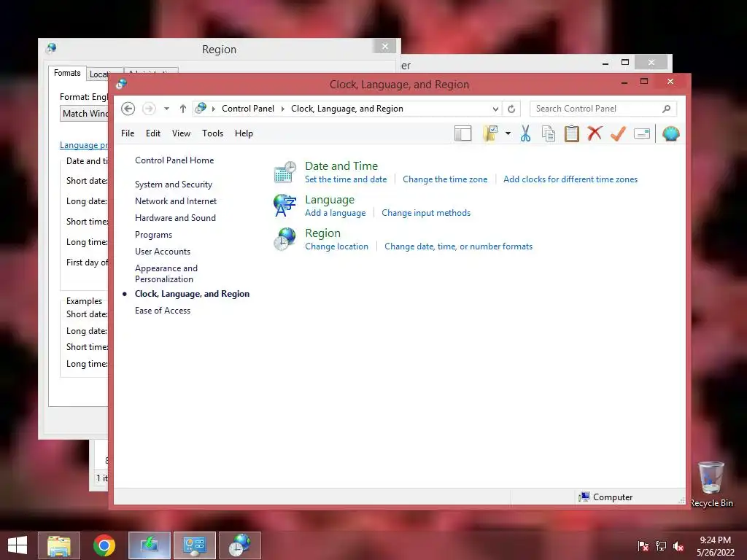This screenshot has height=560, width=747.
Task: Refresh the Control Panel page
Action: point(511,109)
